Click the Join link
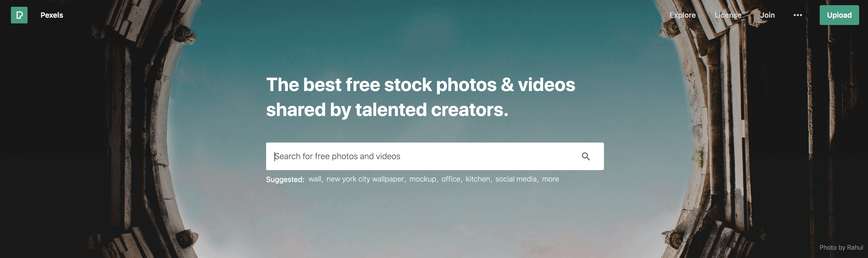 [767, 15]
